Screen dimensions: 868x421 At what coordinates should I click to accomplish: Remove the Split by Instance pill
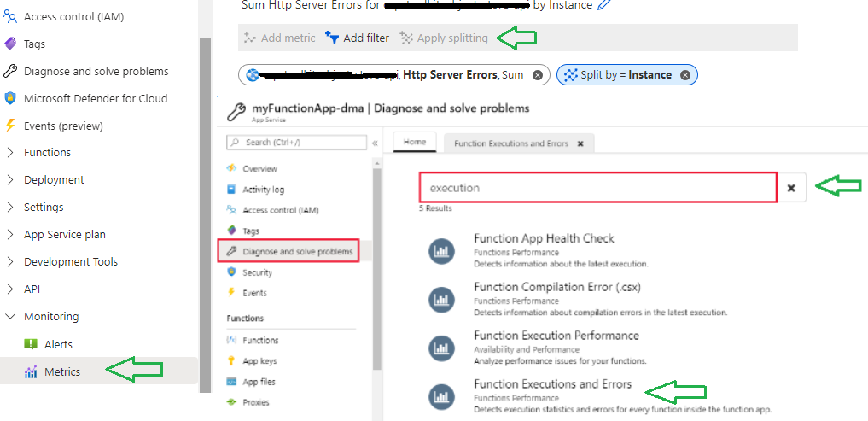click(685, 75)
